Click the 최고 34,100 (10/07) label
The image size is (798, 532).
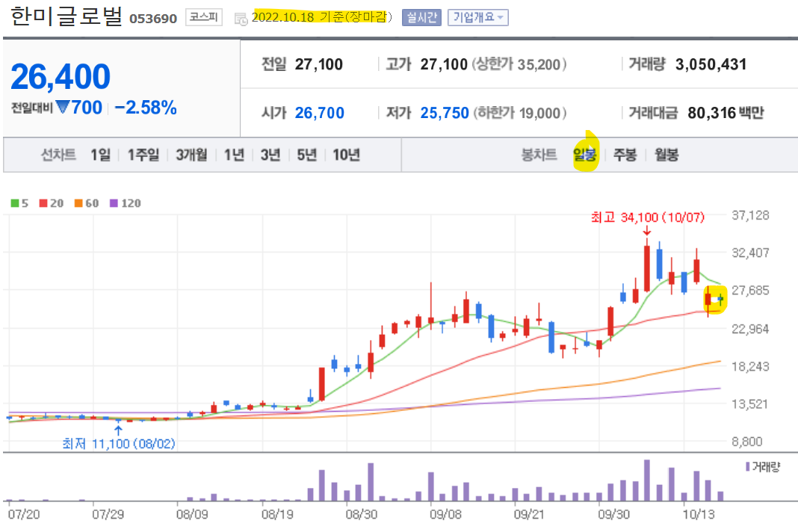pos(647,217)
